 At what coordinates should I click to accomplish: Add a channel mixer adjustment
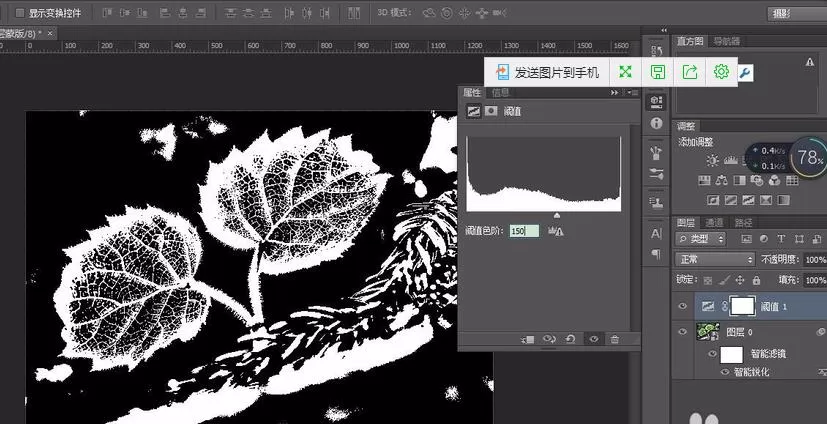tap(774, 180)
